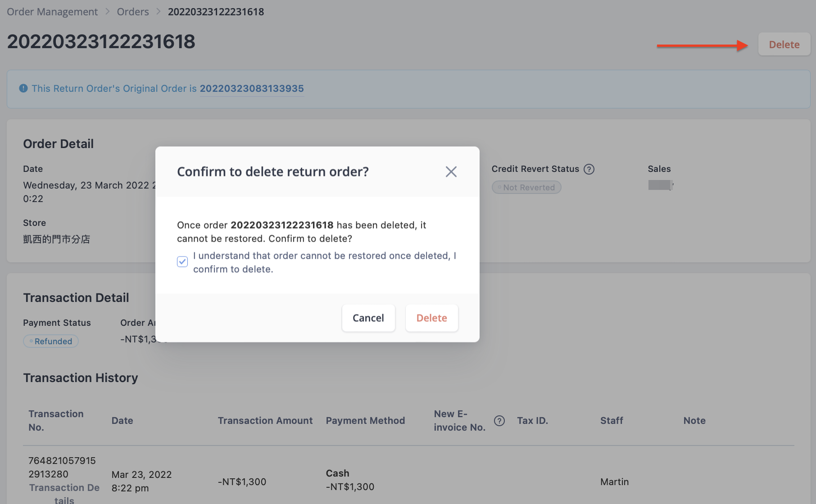Click the checkbox label text about confirming delete

pos(325,262)
